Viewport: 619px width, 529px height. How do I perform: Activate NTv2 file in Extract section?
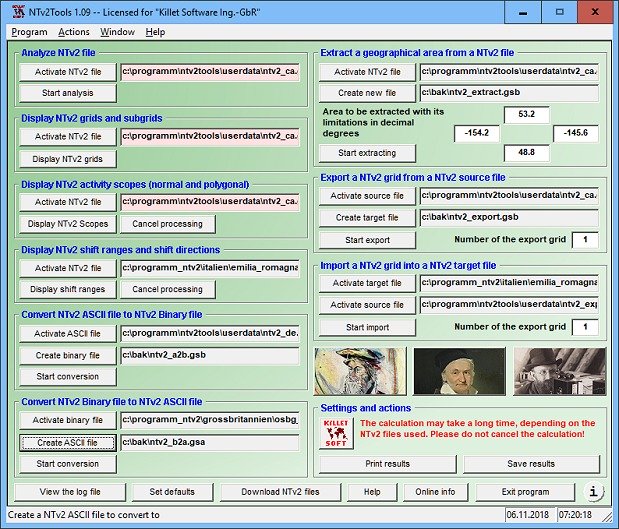click(x=368, y=72)
